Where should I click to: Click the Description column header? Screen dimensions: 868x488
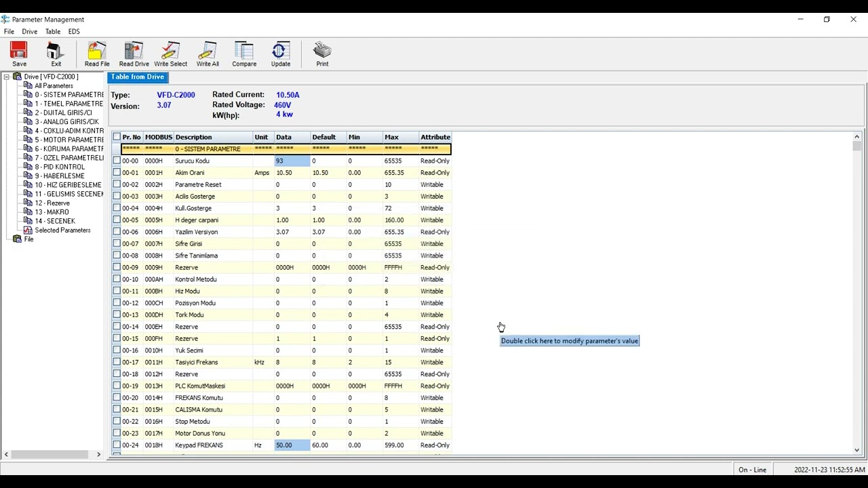213,137
